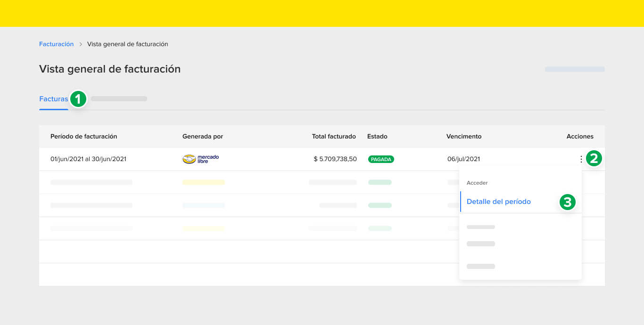Screen dimensions: 644x325
Task: Select Detalle del período menu option
Action: [x=499, y=202]
